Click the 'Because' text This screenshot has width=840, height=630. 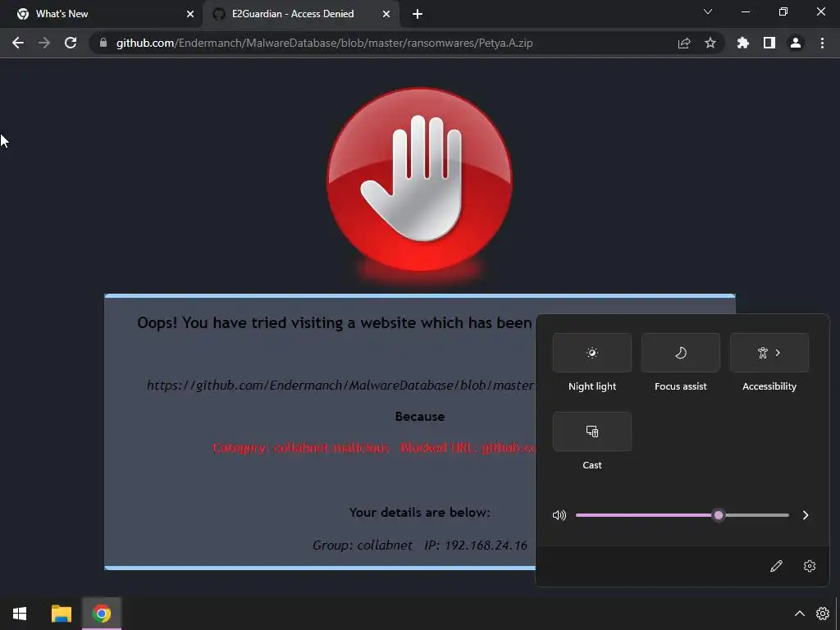coord(420,416)
